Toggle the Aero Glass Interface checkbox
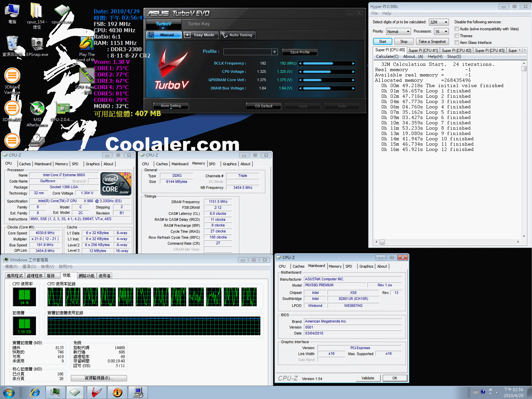This screenshot has width=532, height=399. tap(457, 43)
